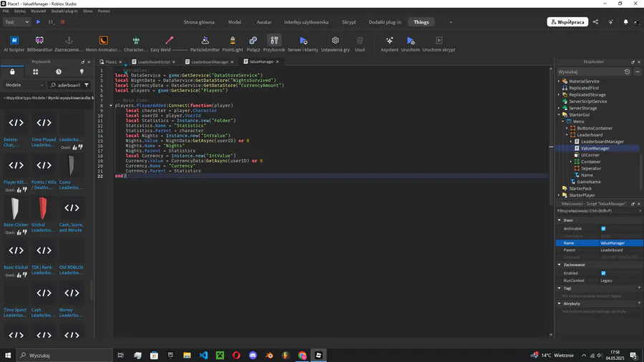The height and width of the screenshot is (362, 644).
Task: Click the Uruchom run icon
Action: pos(410,40)
